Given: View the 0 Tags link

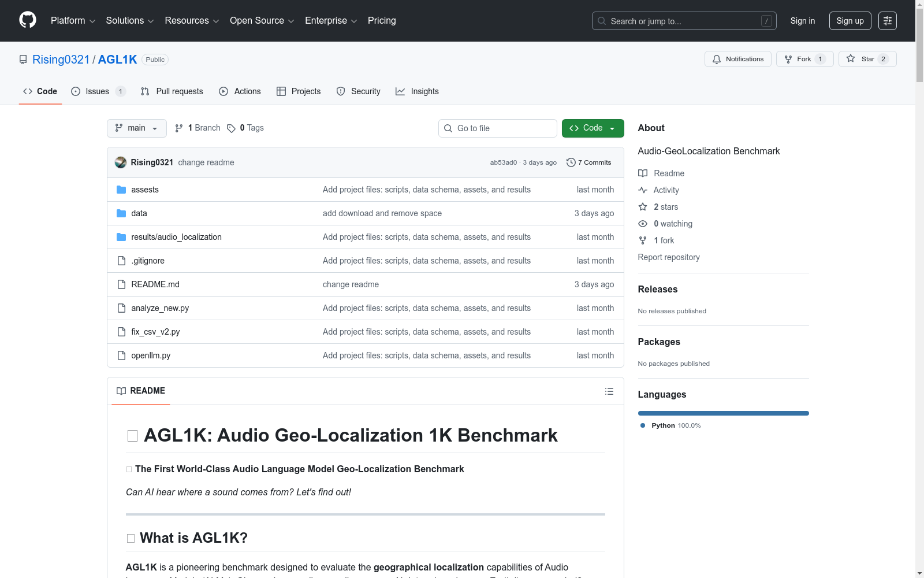Looking at the screenshot, I should tap(245, 128).
